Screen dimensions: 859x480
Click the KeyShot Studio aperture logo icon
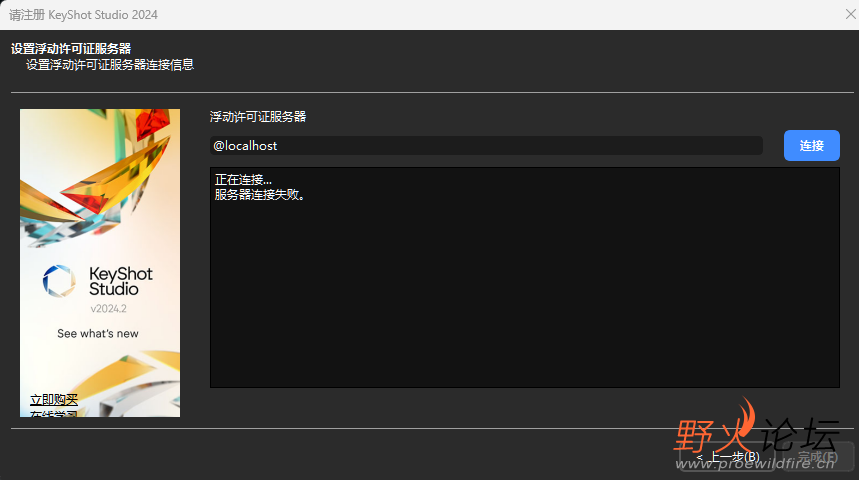pos(59,281)
